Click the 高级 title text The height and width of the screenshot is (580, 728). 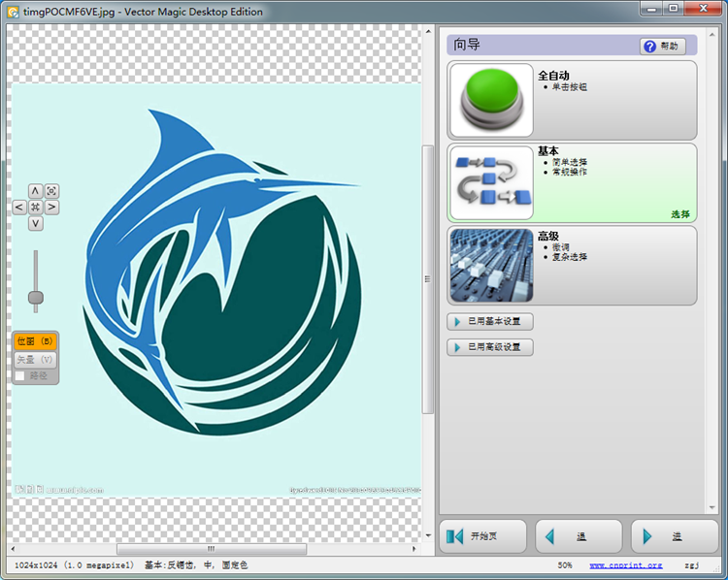(x=548, y=237)
